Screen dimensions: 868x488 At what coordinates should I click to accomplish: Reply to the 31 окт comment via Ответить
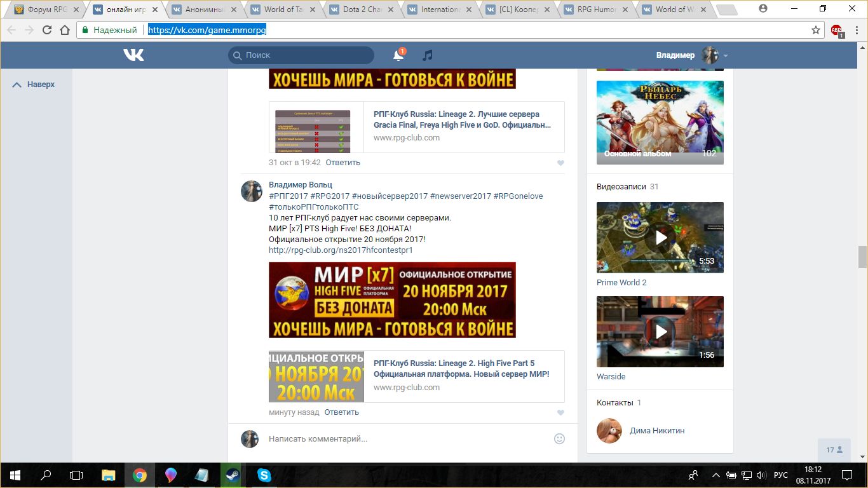(343, 163)
